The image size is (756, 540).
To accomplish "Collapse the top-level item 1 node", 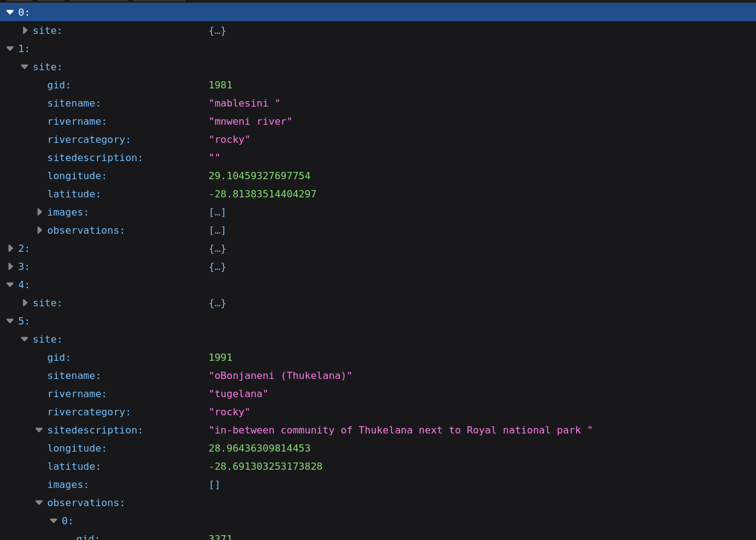I will pos(10,48).
